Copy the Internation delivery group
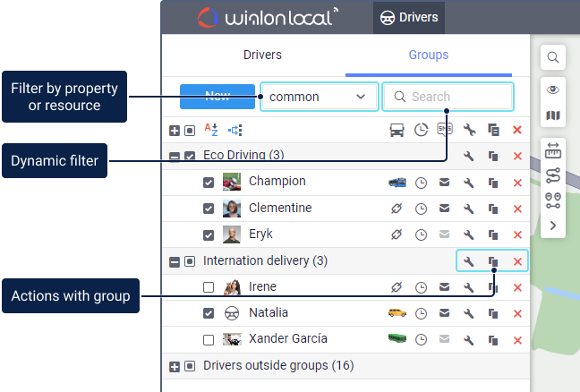 click(492, 262)
